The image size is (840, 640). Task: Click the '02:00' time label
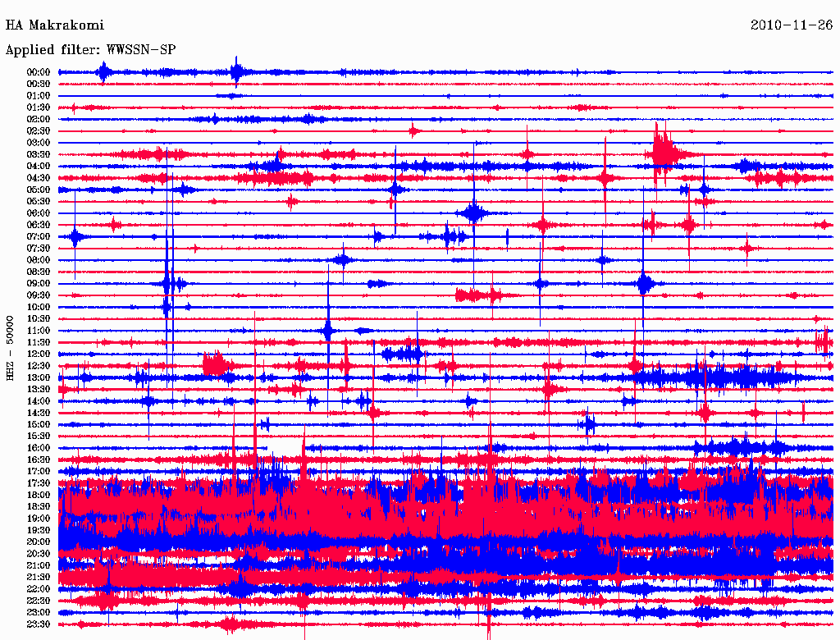39,119
